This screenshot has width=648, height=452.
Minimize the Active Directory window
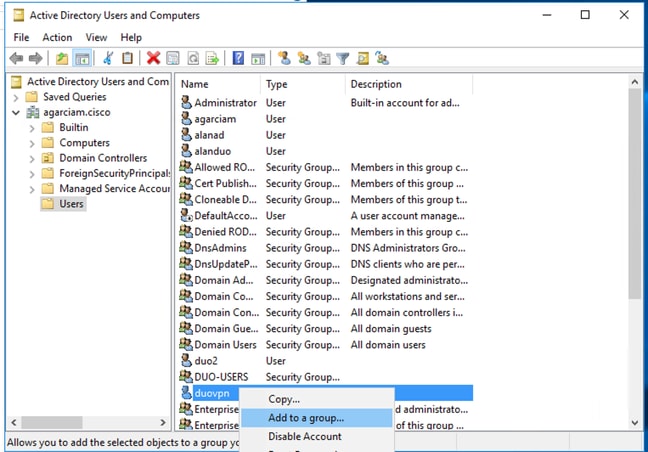[x=547, y=15]
